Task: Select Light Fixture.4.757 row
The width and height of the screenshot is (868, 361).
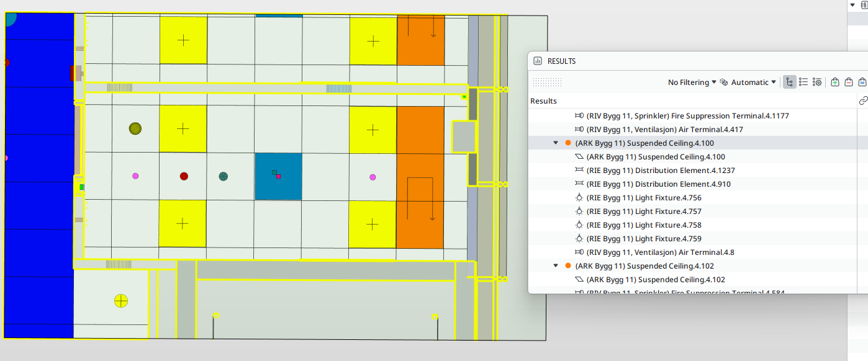Action: coord(692,212)
